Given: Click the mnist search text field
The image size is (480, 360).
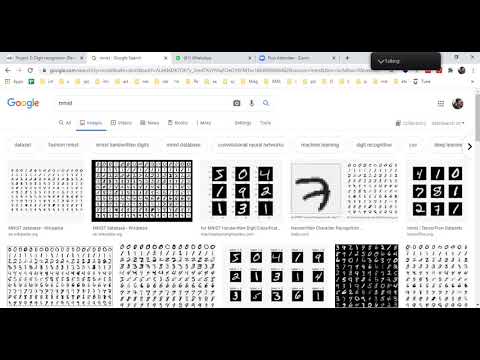Looking at the screenshot, I should tap(143, 103).
